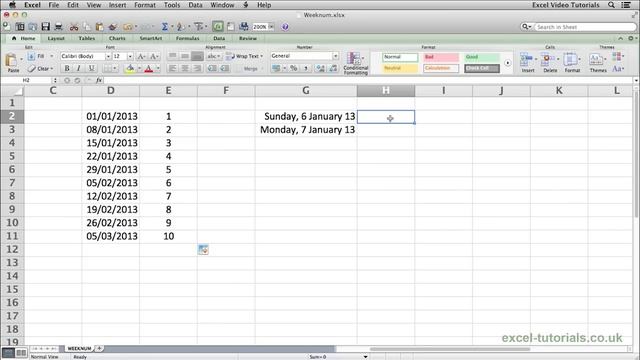Open the fill color dropdown arrow
Screen dimensions: 640x360
point(139,69)
